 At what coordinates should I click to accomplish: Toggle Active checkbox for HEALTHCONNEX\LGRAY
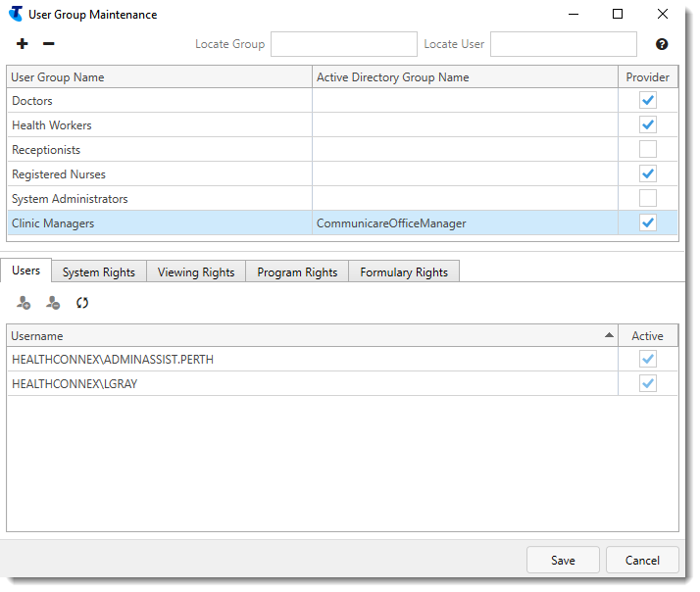pyautogui.click(x=648, y=383)
